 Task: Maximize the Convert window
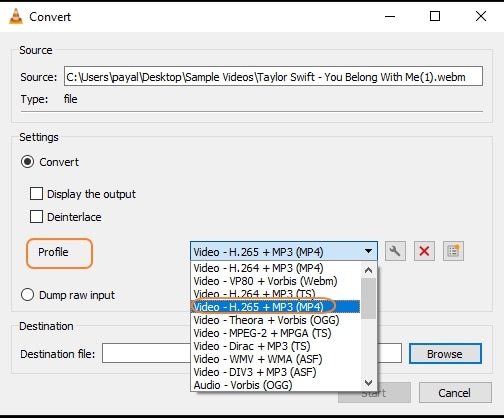(x=435, y=16)
